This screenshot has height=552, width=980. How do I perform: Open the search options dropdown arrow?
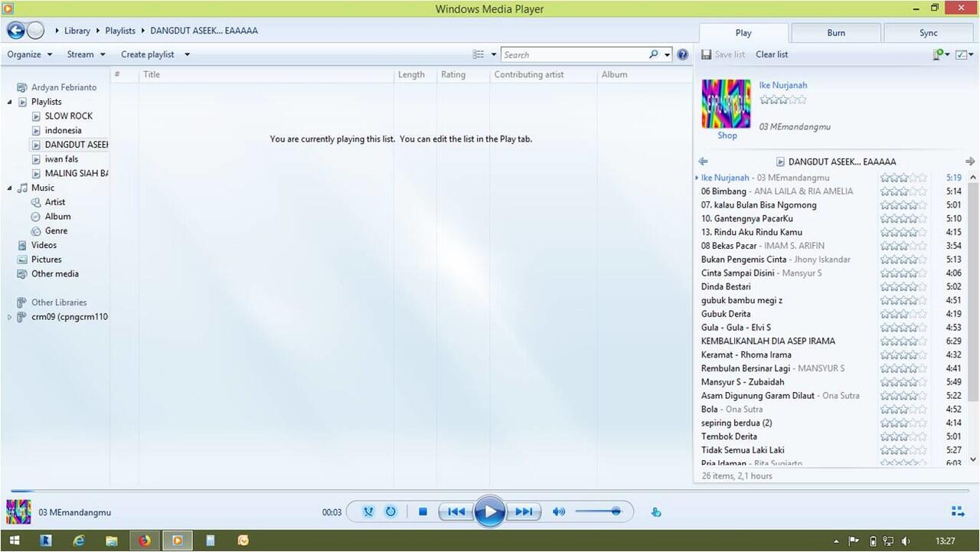(x=668, y=54)
